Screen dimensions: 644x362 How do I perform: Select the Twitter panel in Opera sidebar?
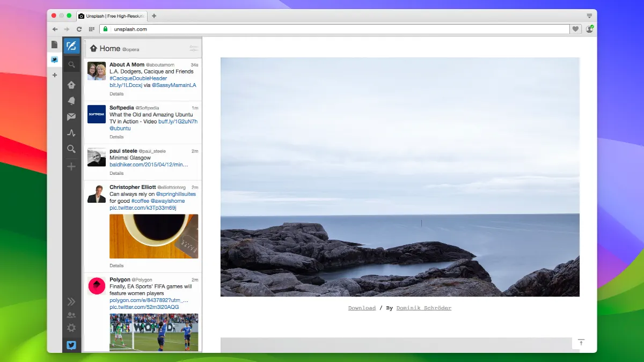click(54, 60)
